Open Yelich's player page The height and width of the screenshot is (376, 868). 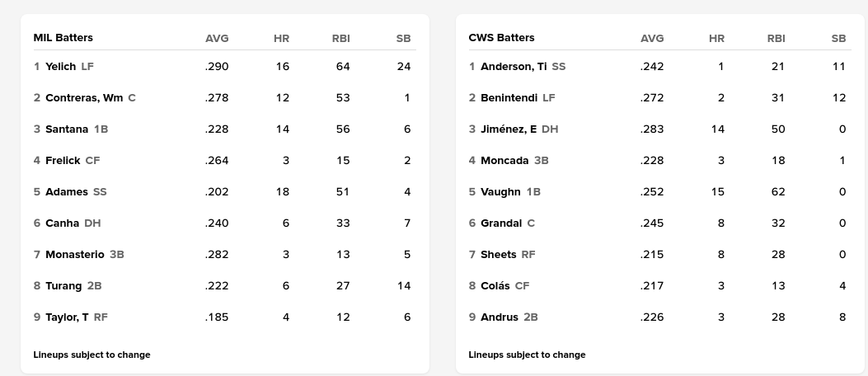(60, 67)
